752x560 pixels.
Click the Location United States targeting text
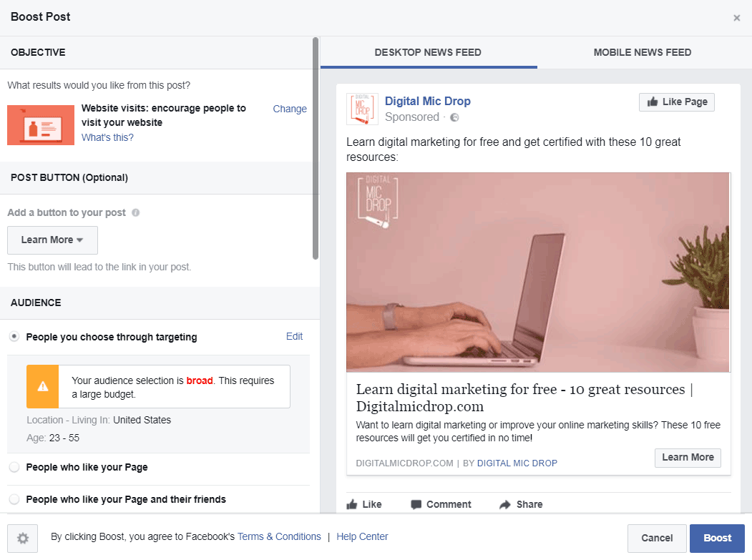(x=99, y=420)
